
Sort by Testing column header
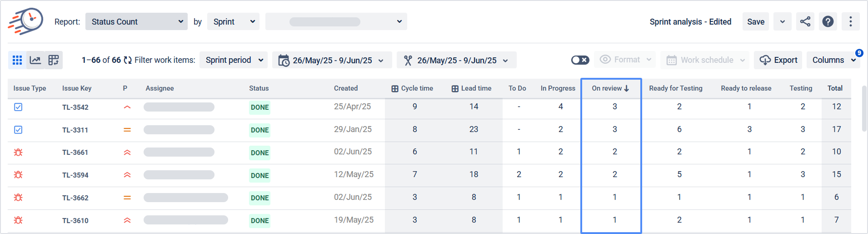click(x=801, y=88)
